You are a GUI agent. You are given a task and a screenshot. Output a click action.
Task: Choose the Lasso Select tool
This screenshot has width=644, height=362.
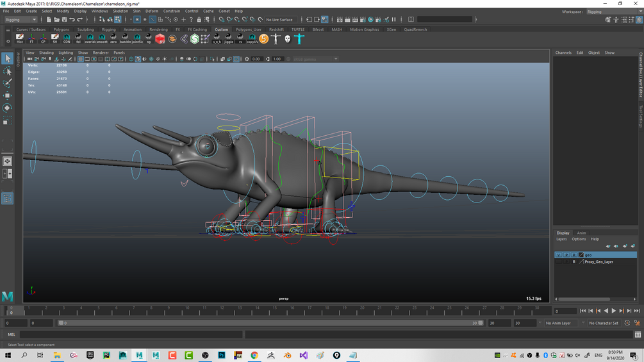[x=7, y=71]
